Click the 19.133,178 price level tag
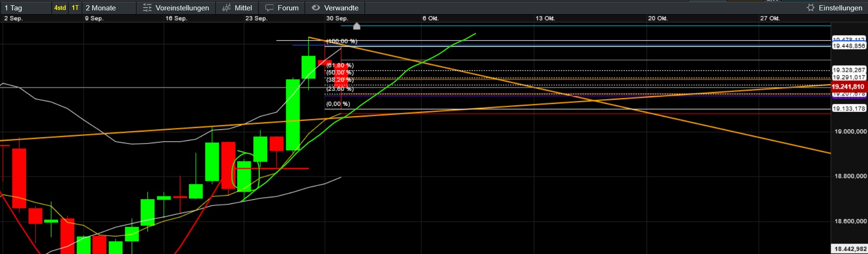 click(x=849, y=109)
